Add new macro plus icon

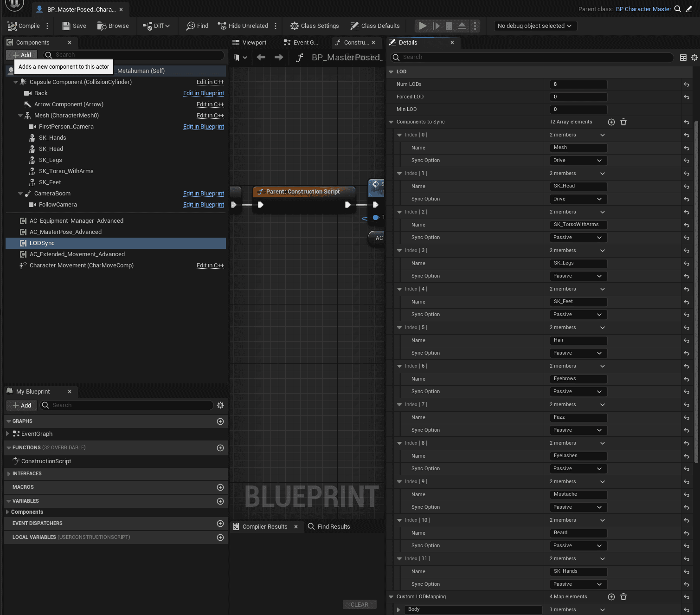point(220,487)
